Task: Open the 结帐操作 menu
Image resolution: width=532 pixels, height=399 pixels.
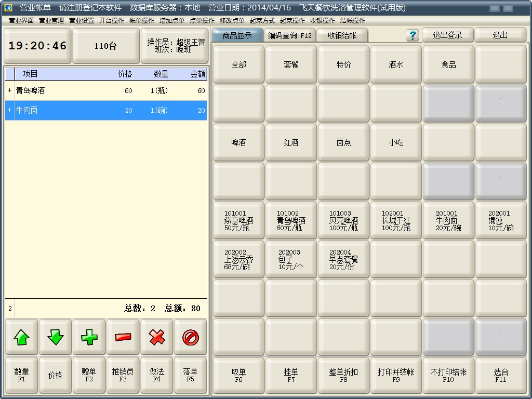Action: [353, 21]
